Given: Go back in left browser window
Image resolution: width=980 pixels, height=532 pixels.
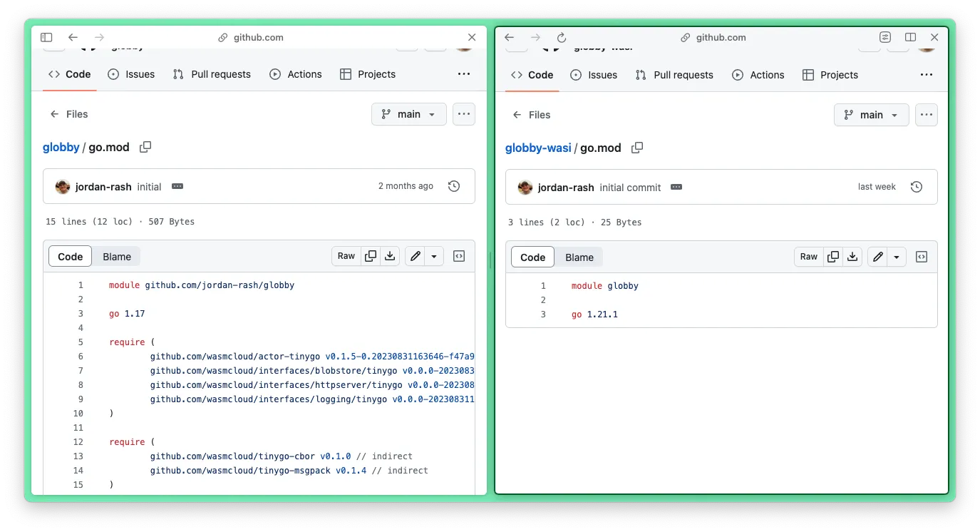Looking at the screenshot, I should 73,37.
